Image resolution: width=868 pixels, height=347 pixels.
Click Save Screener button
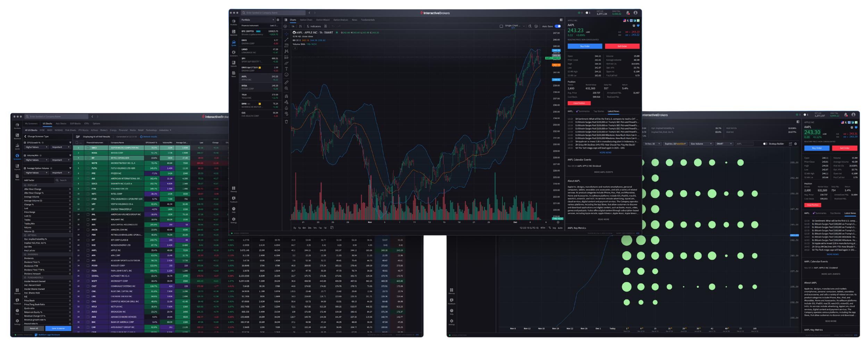(58, 328)
